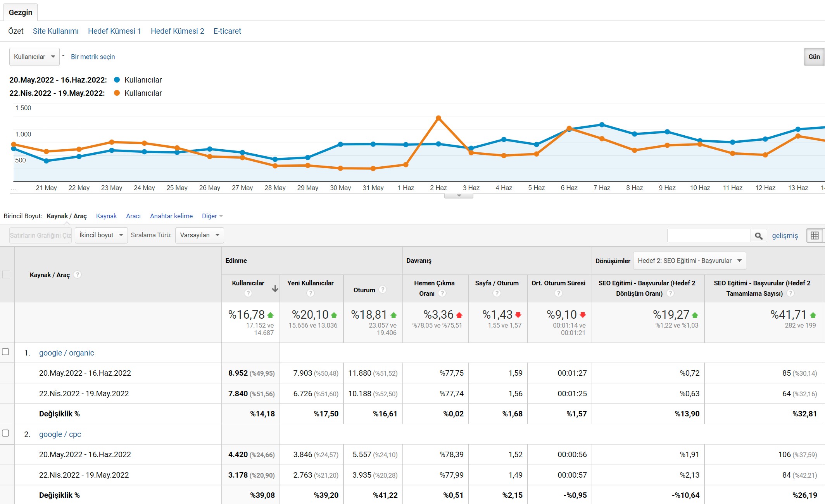The height and width of the screenshot is (504, 825).
Task: Click help icon beside Oturum column
Action: pos(383,290)
